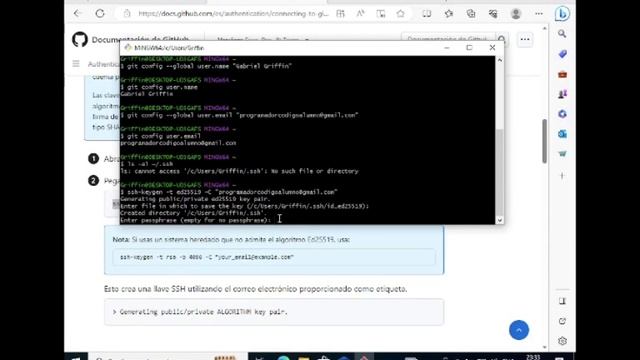Screen dimensions: 640x360
Task: Open the Documentación de GitHub home link
Action: pyautogui.click(x=140, y=40)
